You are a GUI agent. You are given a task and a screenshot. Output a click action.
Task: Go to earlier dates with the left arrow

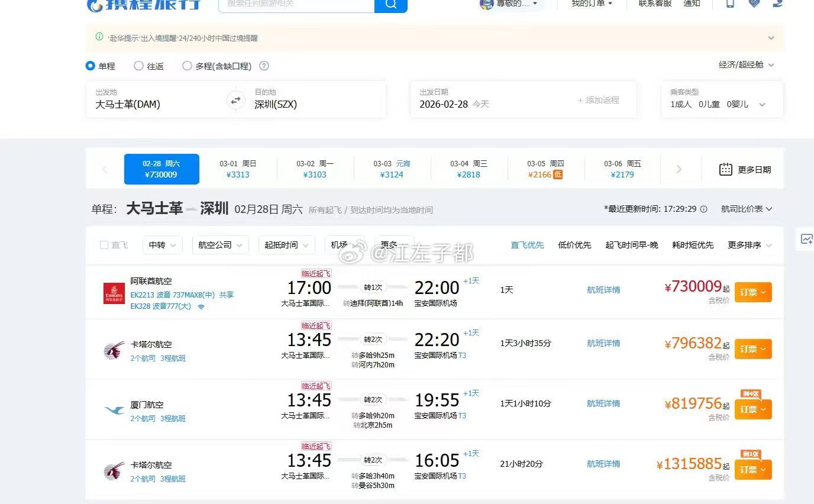[105, 170]
